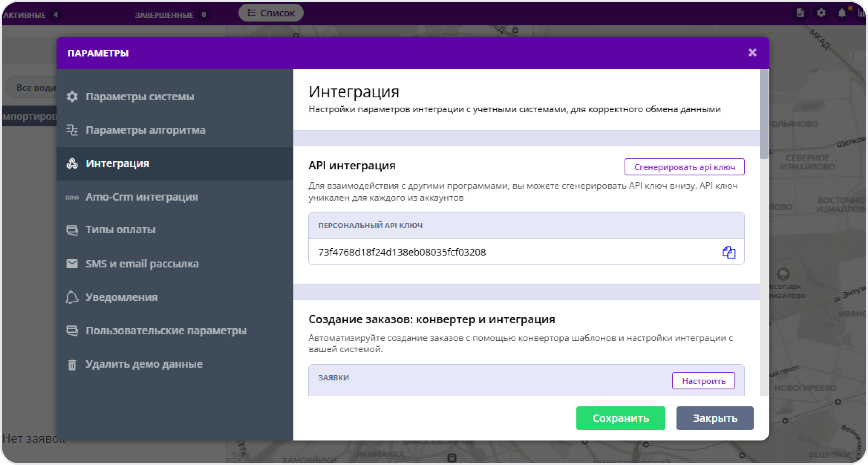Click the dialog vertical scrollbar
The width and height of the screenshot is (868, 465).
764,115
